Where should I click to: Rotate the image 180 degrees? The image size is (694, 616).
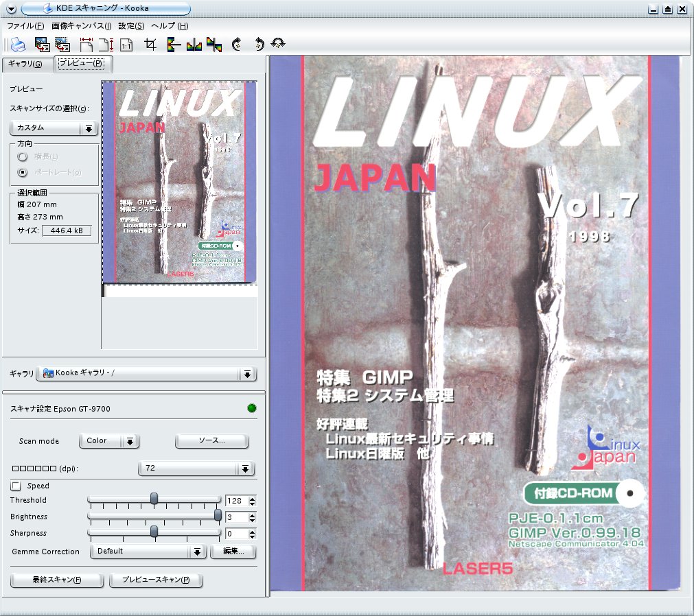(x=278, y=43)
